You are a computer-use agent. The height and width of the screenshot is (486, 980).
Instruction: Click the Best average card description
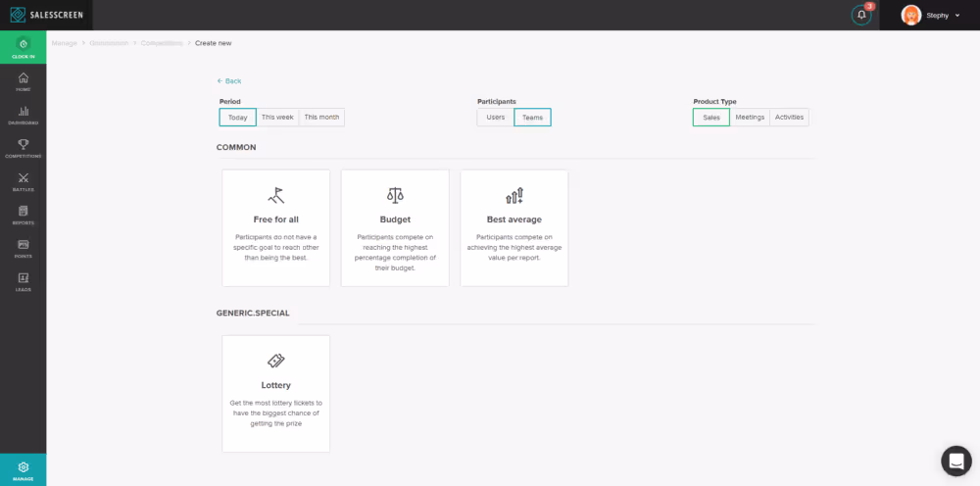point(514,247)
